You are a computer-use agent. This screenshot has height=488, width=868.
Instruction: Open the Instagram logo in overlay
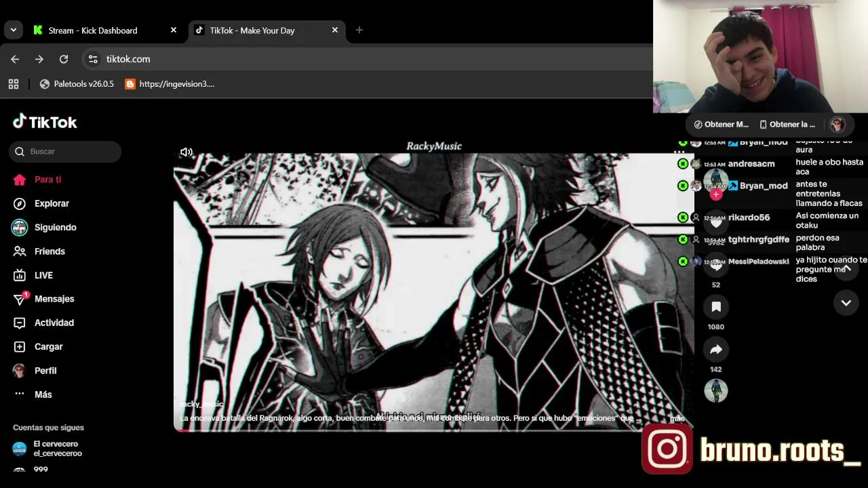[x=667, y=449]
